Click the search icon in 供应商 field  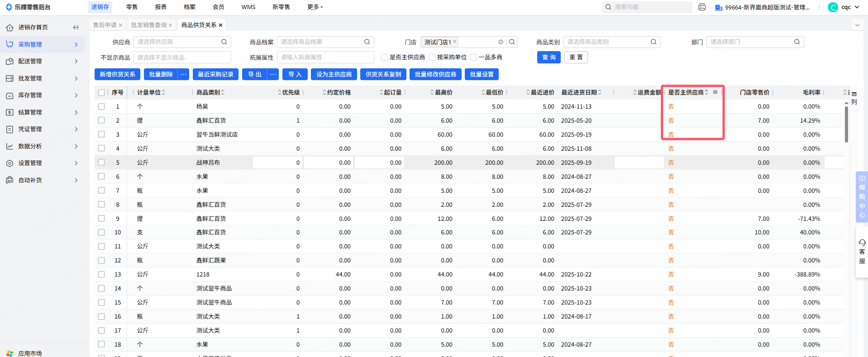pyautogui.click(x=224, y=42)
